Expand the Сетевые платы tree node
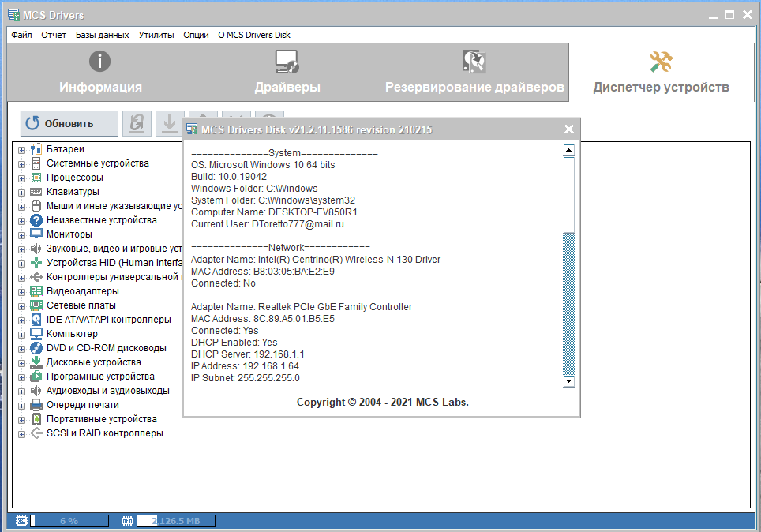 pos(21,306)
